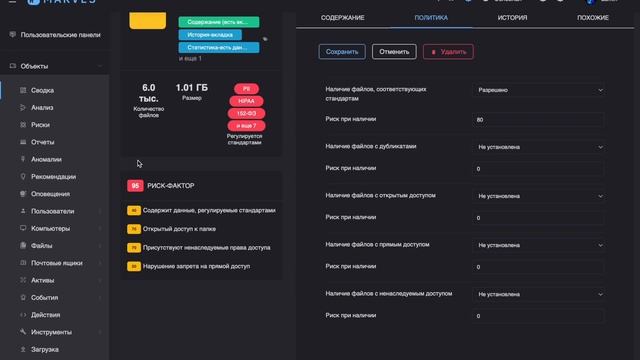Open Рекомендации via its lightbulb icon
Viewport: 640px width, 360px height.
(23, 176)
